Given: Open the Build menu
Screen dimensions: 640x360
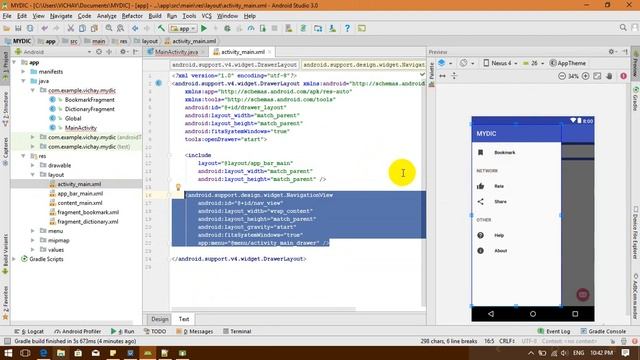Looking at the screenshot, I should (155, 16).
